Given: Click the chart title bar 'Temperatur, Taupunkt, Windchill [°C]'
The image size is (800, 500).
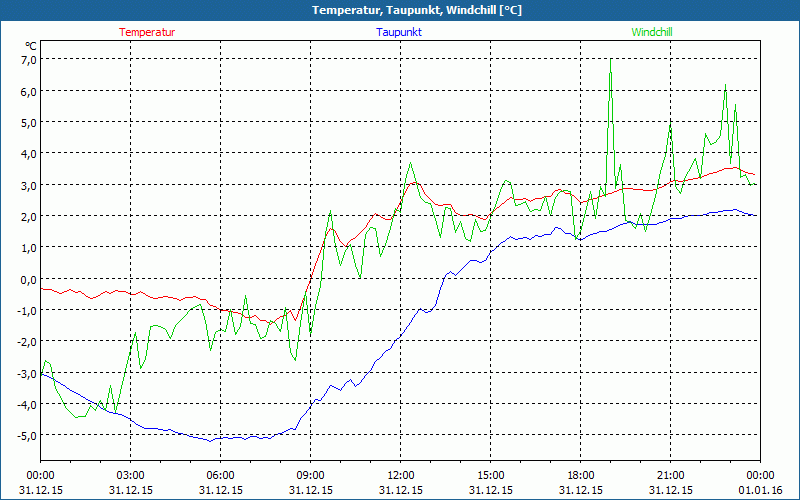Looking at the screenshot, I should 400,10.
